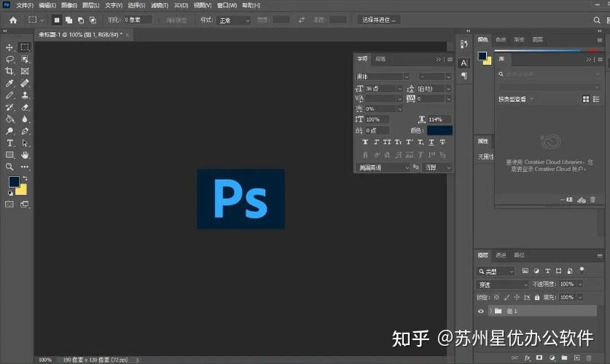610x364 pixels.
Task: Open the font size dropdown 36 点
Action: coord(383,89)
